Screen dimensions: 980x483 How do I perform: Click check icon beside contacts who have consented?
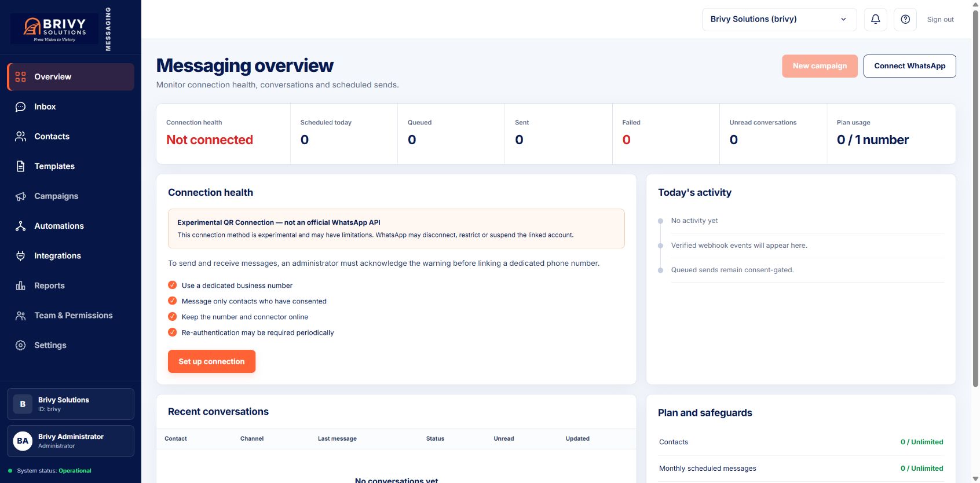point(172,301)
